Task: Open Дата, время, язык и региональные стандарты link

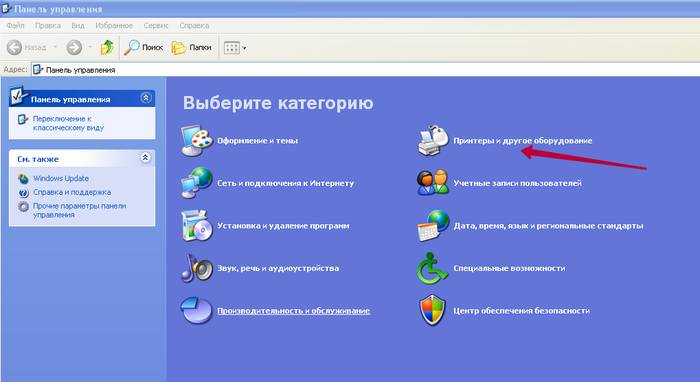Action: tap(548, 226)
